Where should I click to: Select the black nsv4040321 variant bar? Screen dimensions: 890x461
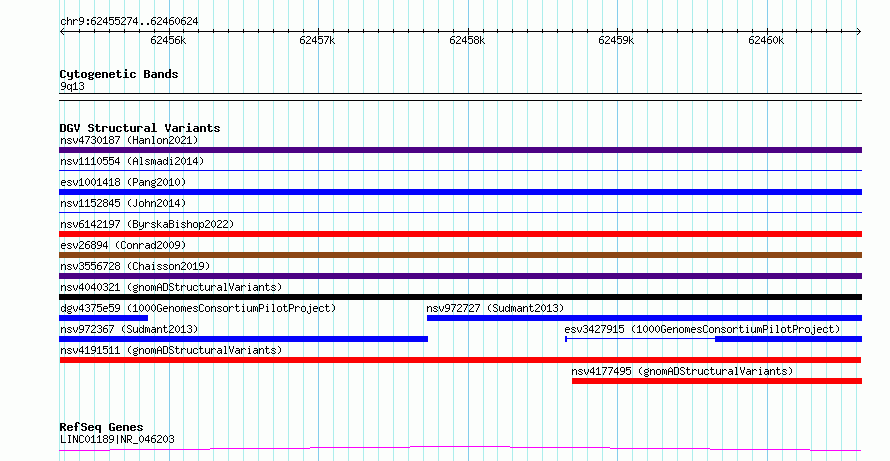click(460, 297)
